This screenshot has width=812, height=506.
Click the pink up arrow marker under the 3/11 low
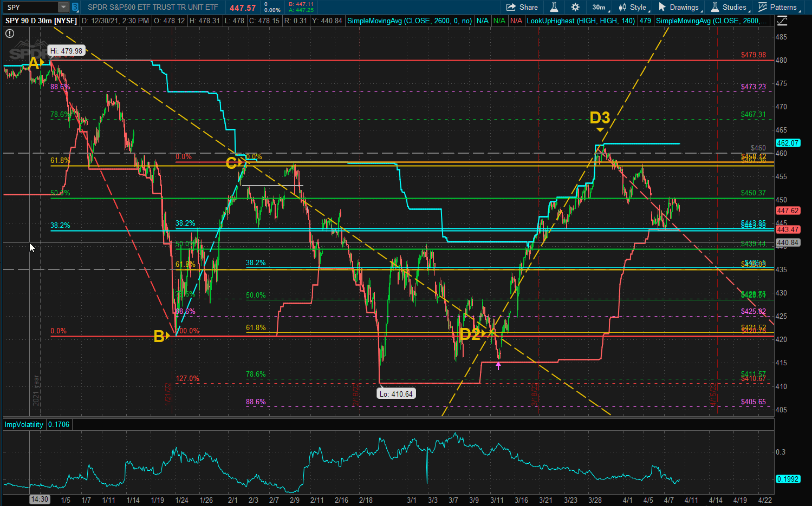(498, 366)
